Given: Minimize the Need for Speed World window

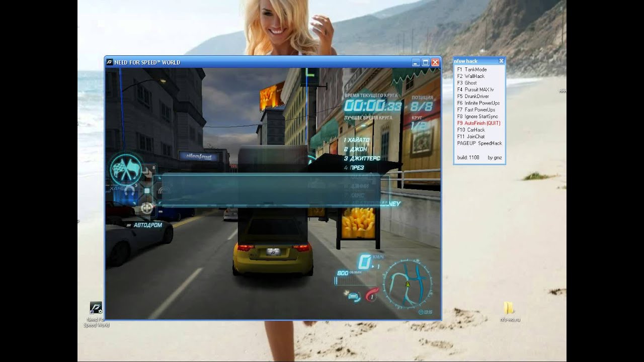Looking at the screenshot, I should [x=416, y=62].
